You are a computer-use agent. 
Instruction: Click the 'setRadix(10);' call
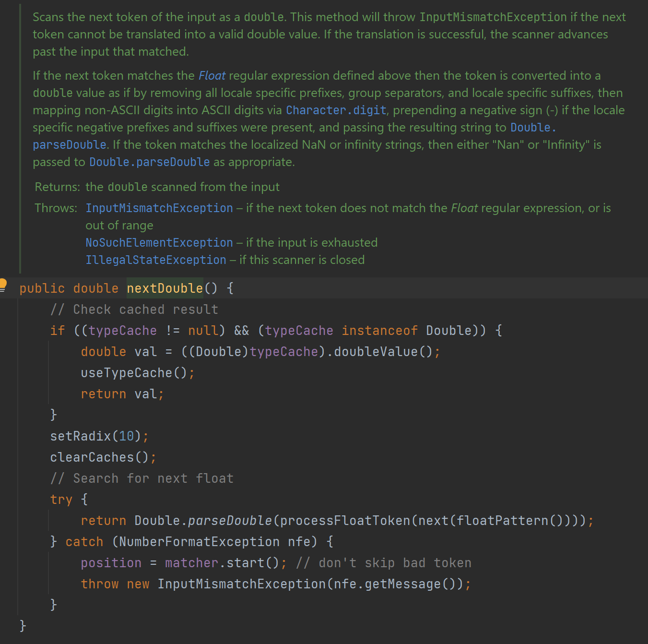click(x=99, y=436)
